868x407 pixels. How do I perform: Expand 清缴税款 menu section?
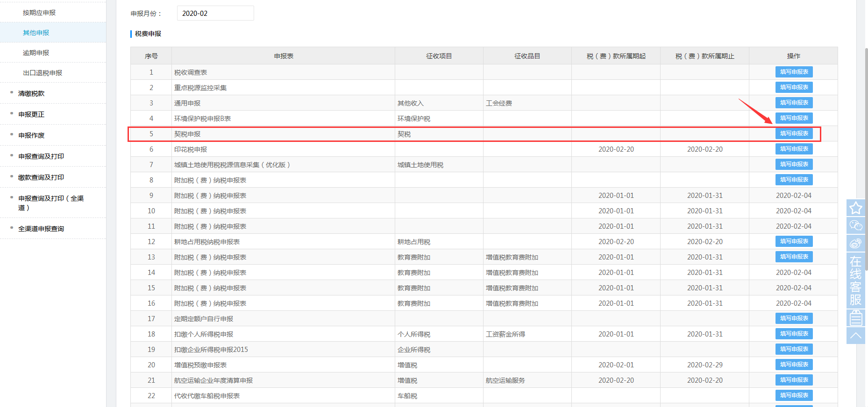(x=31, y=93)
